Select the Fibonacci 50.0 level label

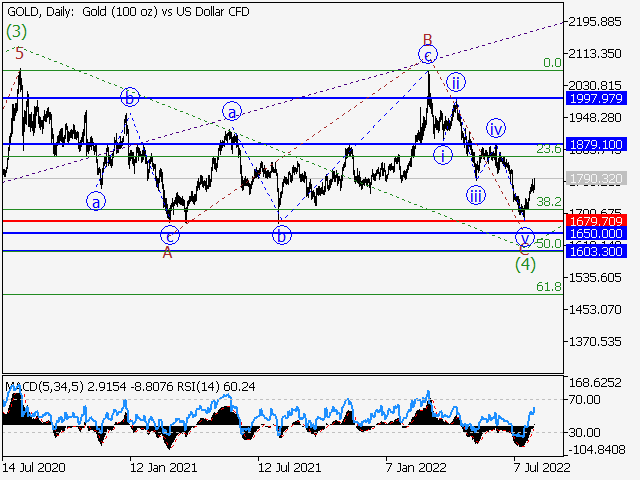(549, 244)
